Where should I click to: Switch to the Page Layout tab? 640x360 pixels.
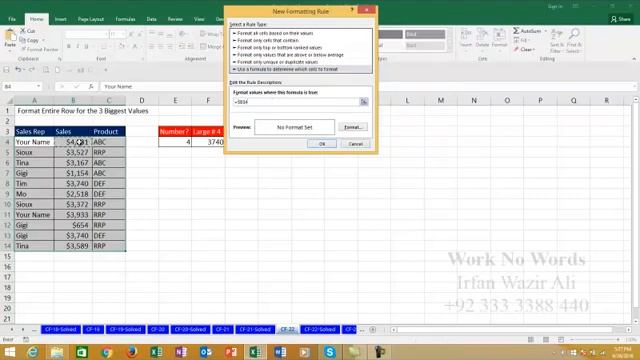click(x=91, y=19)
